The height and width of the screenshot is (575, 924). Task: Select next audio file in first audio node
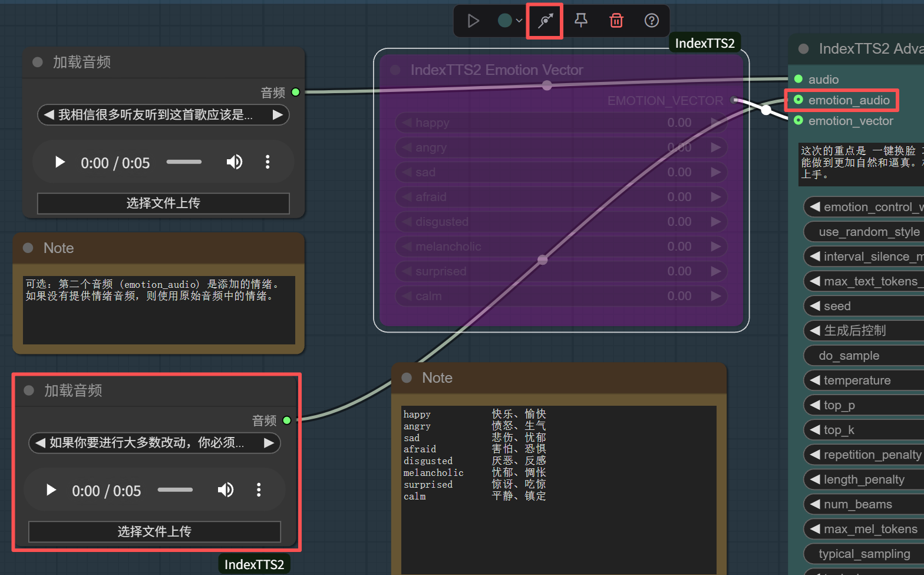pyautogui.click(x=278, y=115)
